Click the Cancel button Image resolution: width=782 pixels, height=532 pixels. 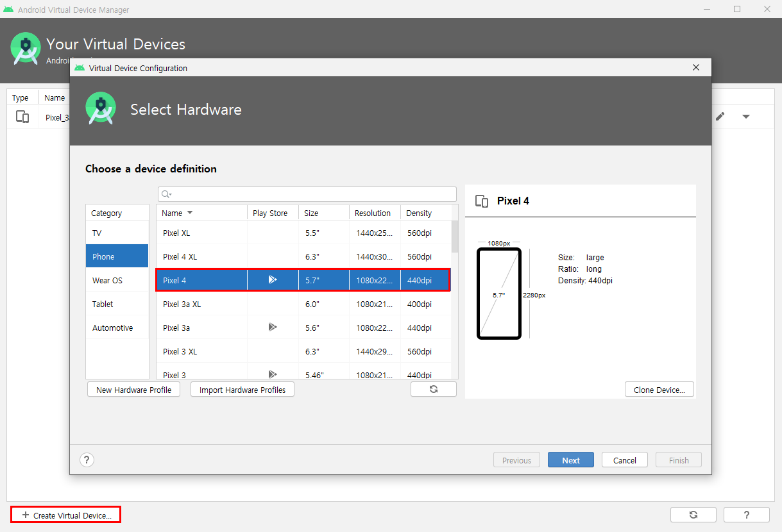click(x=625, y=460)
